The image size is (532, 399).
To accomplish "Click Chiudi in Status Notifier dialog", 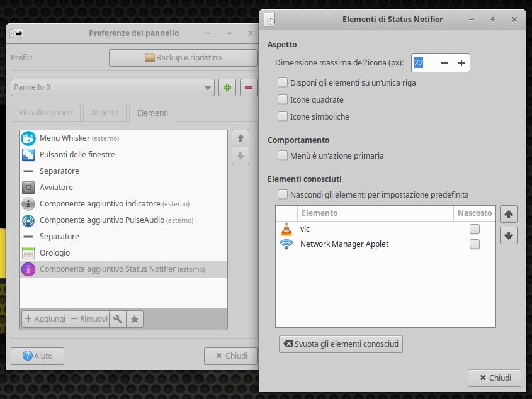I will [495, 378].
